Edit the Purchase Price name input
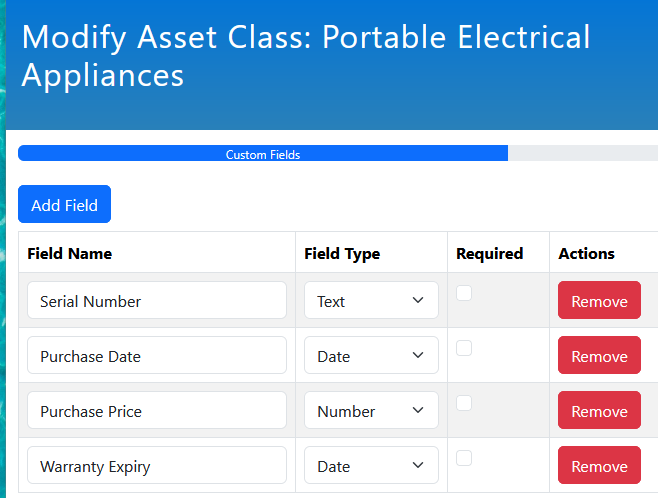The width and height of the screenshot is (658, 498). 157,411
